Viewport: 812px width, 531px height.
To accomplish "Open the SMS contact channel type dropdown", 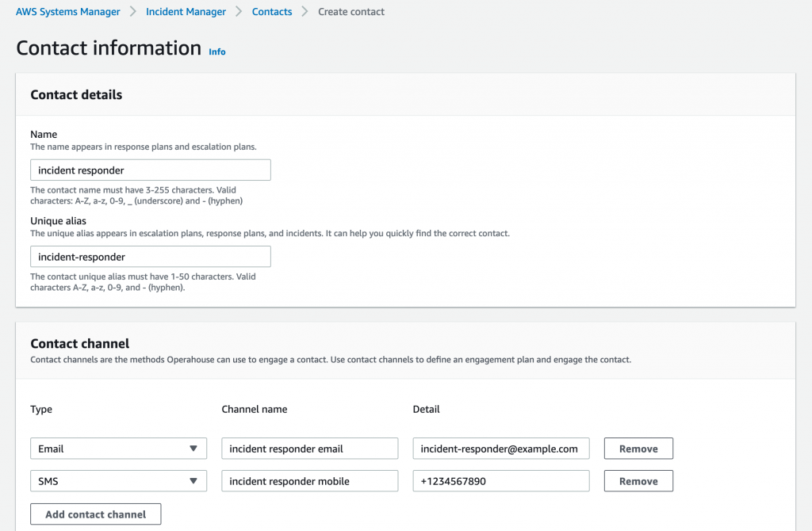I will point(118,480).
